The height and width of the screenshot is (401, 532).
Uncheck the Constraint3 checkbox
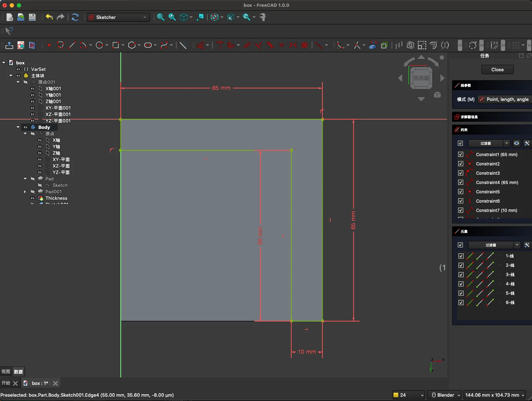(461, 173)
